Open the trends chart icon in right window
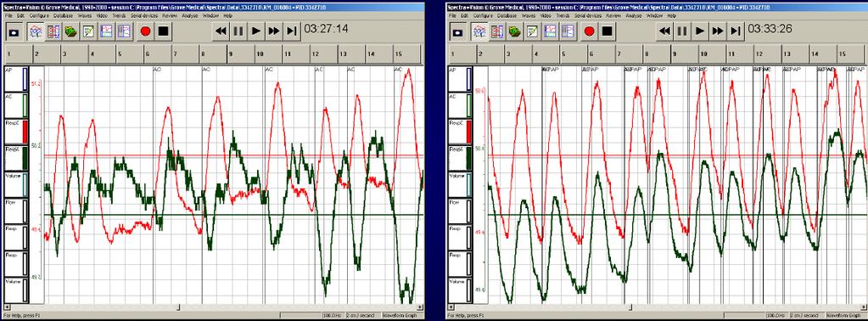The width and height of the screenshot is (868, 321). 551,31
